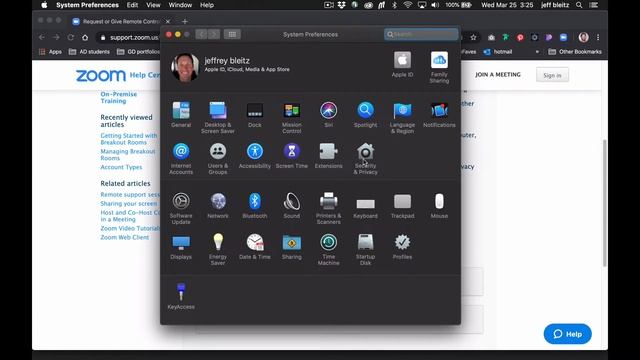Open Energy Saver preferences
The width and height of the screenshot is (640, 360).
pos(218,249)
